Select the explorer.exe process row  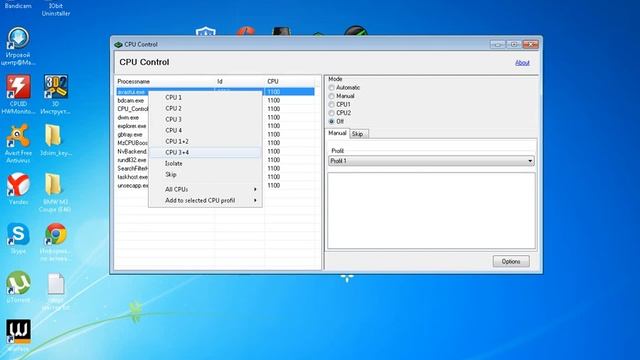coord(133,126)
